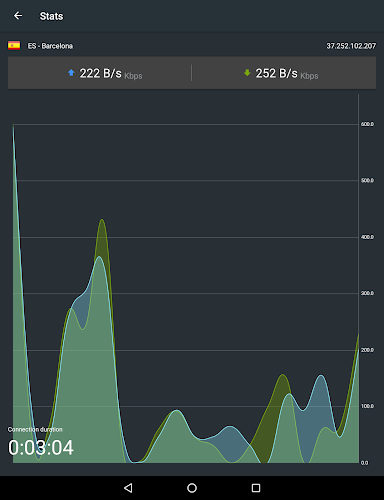Click the Spain flag icon
384x500 pixels.
pos(14,46)
